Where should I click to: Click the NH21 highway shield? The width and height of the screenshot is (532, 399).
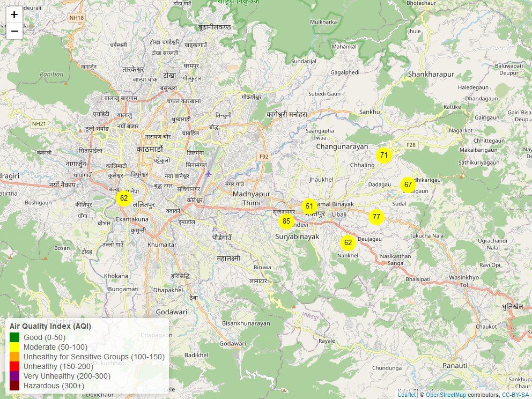coord(39,124)
